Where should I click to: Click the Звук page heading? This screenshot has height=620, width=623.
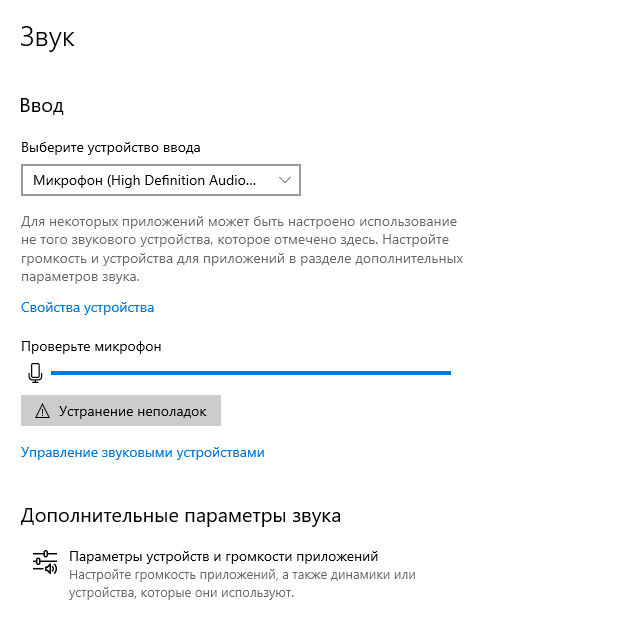coord(47,38)
